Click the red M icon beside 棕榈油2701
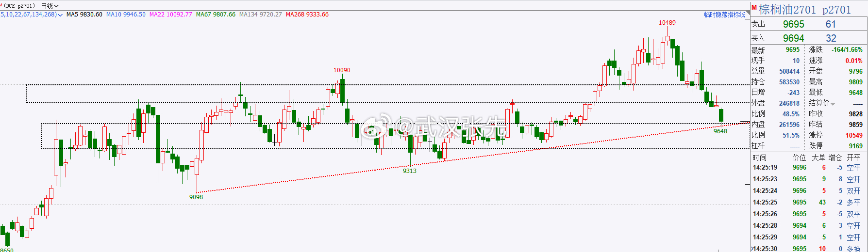This screenshot has height=252, width=868. coord(754,8)
